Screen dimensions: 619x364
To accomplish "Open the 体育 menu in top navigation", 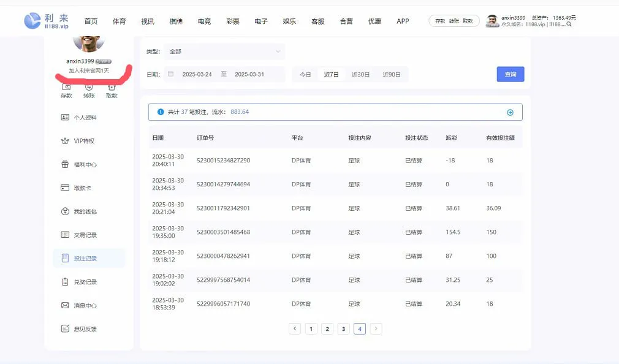I will tap(120, 21).
